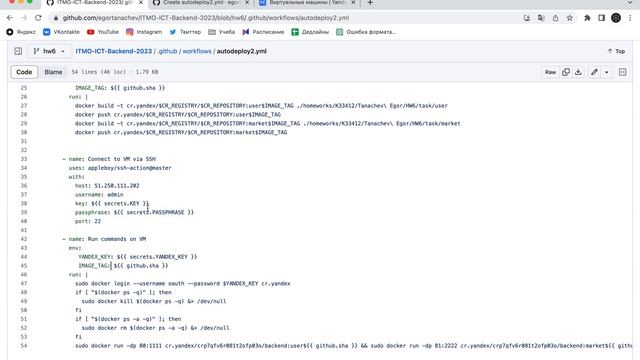Go to ITMO-ICT-Backend-2023 repository root
Image resolution: width=640 pixels, height=360 pixels.
pos(113,51)
